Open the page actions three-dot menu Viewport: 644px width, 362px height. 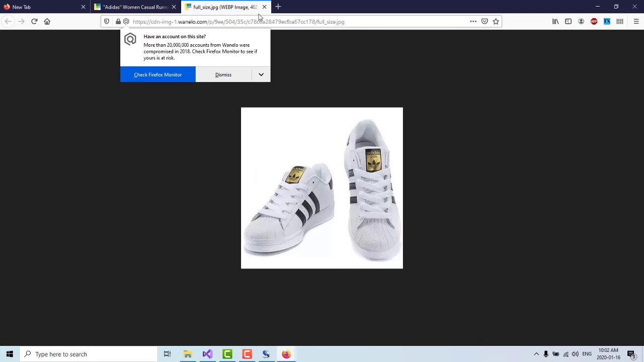[x=473, y=22]
